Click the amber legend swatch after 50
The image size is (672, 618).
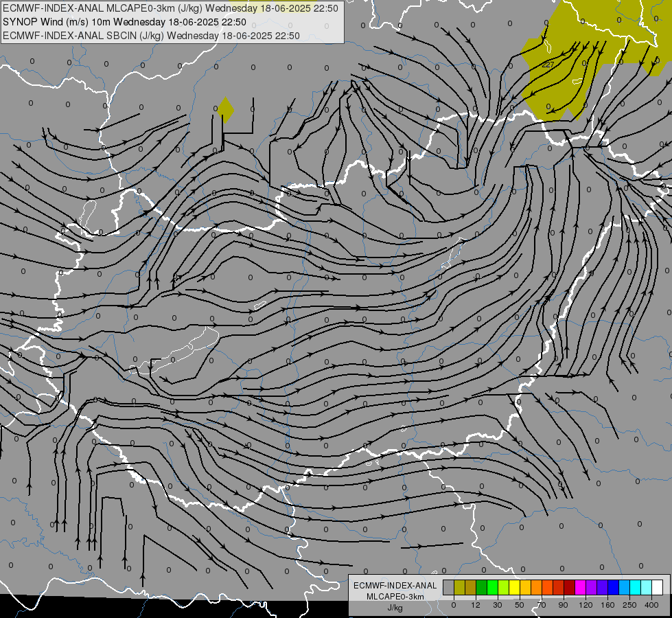pos(526,587)
